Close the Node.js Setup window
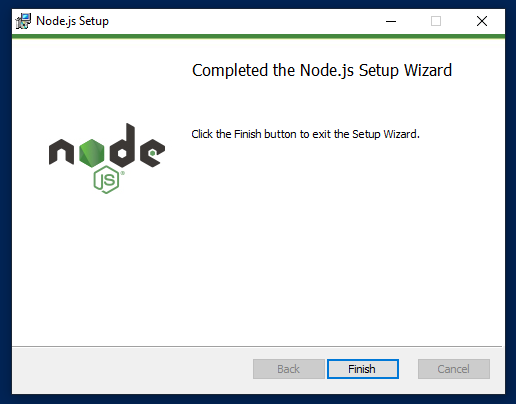 (x=482, y=21)
